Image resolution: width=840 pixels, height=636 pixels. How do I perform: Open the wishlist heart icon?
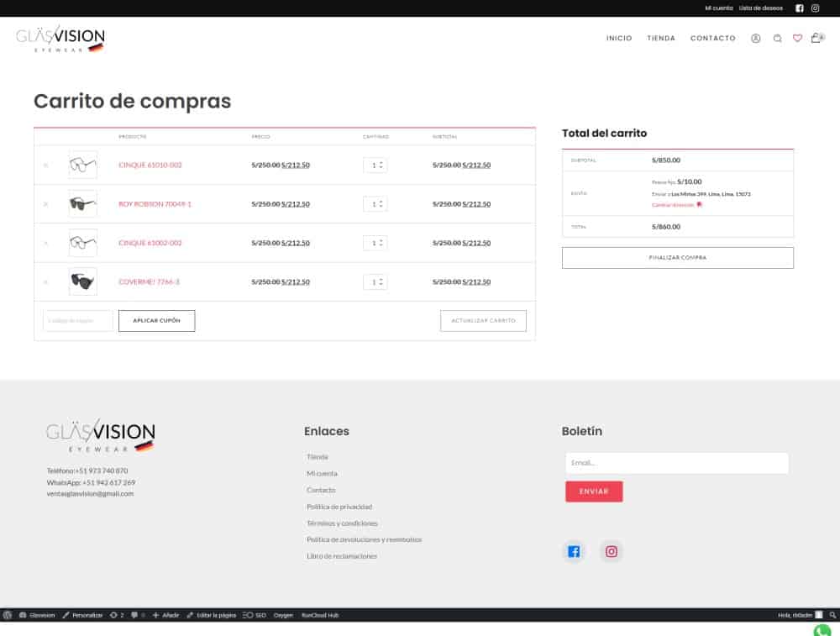click(x=797, y=38)
